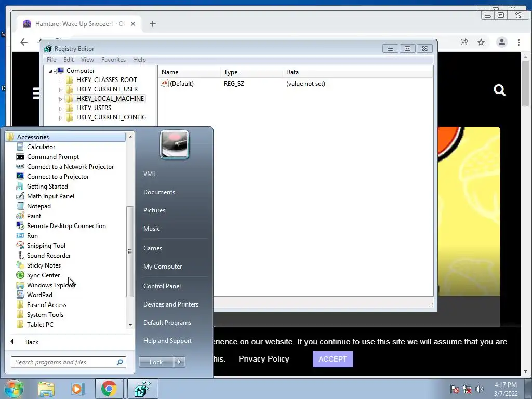The image size is (532, 399).
Task: Open Registry Editor File menu
Action: 51,60
